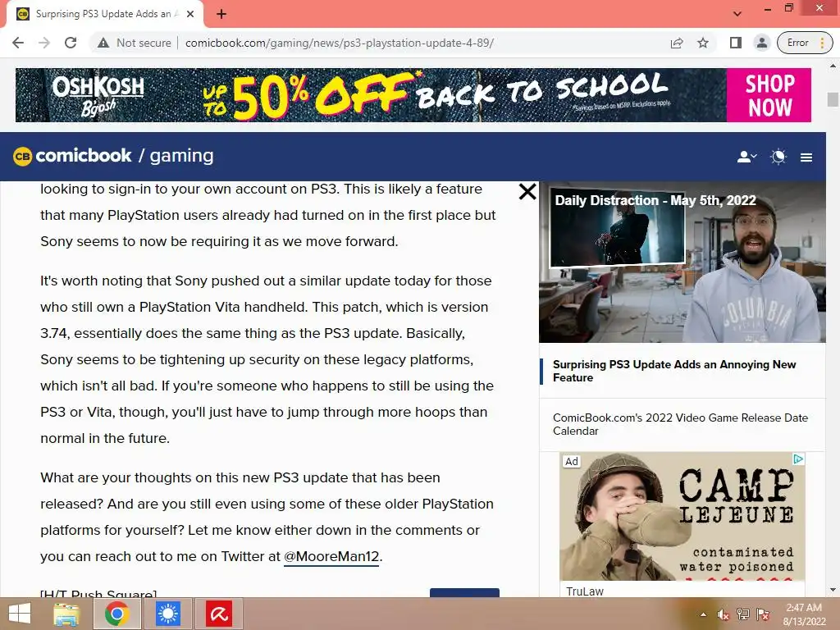This screenshot has height=630, width=840.
Task: Click the scrollbar down arrow
Action: tap(833, 591)
